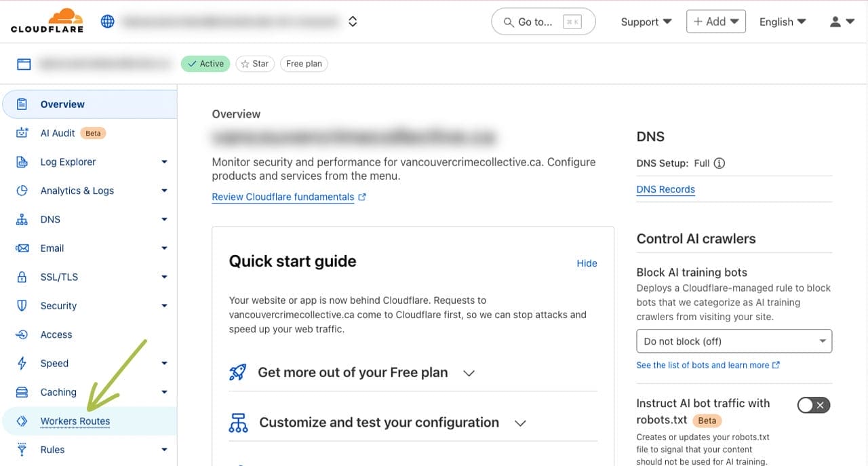Star this website
Image resolution: width=868 pixels, height=466 pixels.
255,64
